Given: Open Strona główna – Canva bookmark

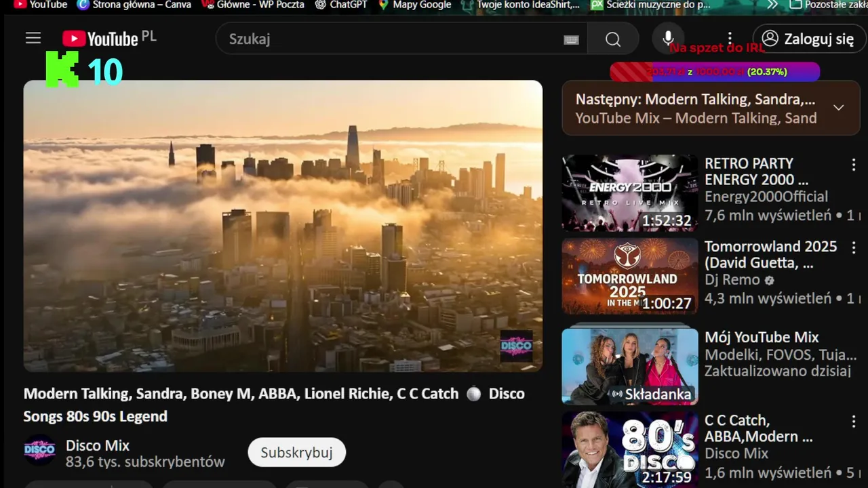Looking at the screenshot, I should (134, 5).
